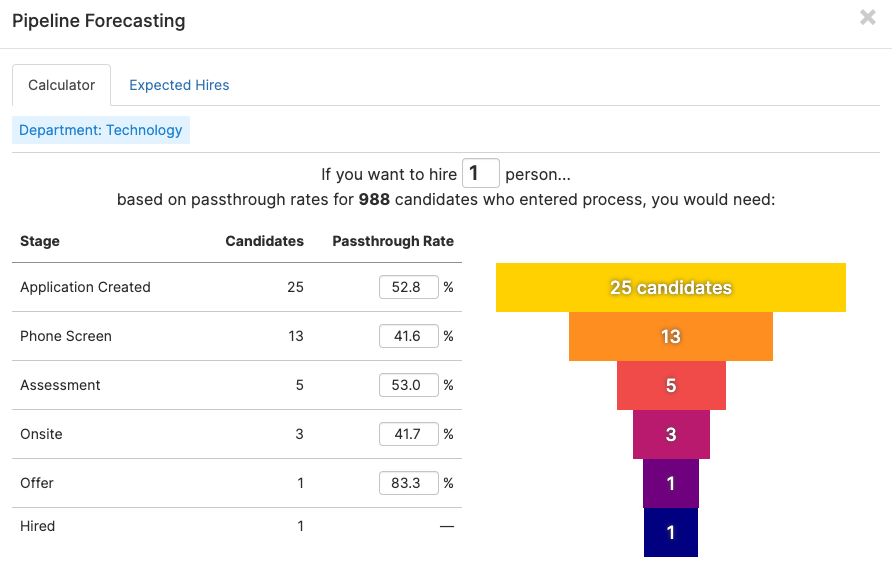Click the Department: Technology filter tag

(x=101, y=130)
